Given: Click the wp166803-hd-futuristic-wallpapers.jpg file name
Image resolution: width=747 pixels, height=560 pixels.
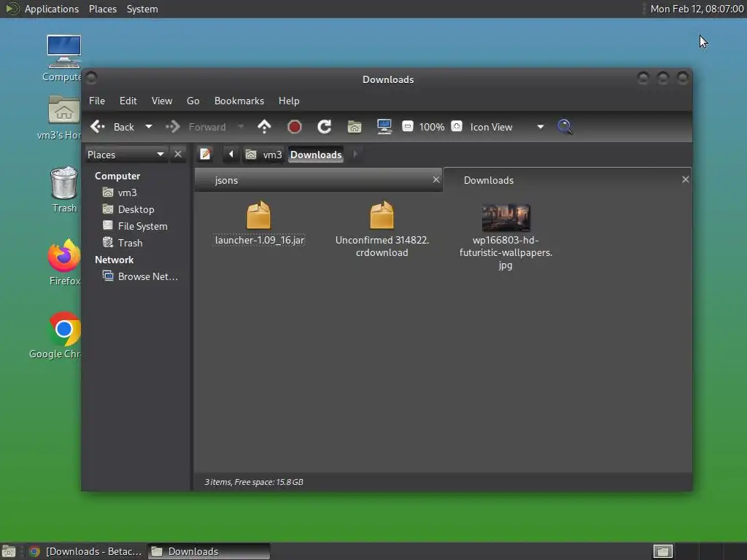Looking at the screenshot, I should [506, 252].
